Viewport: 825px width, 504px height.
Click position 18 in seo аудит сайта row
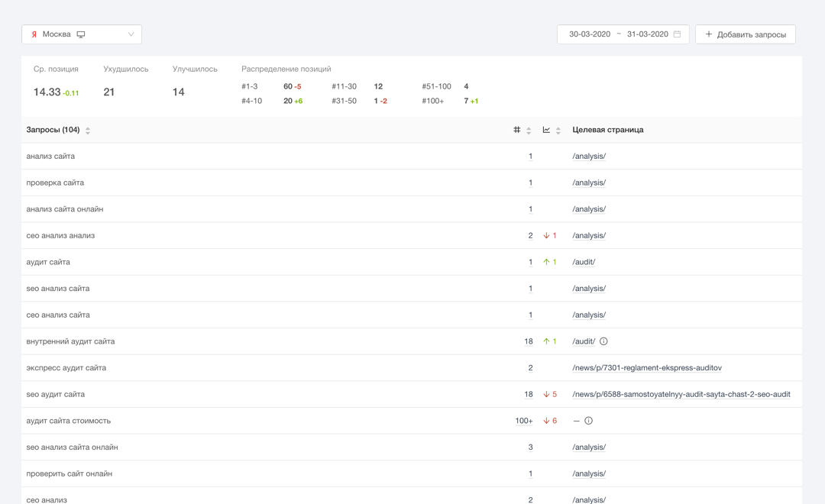(528, 395)
